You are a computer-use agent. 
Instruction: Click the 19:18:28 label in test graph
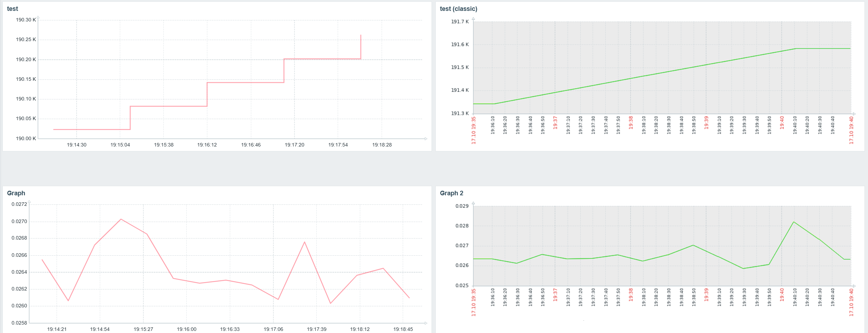coord(382,145)
